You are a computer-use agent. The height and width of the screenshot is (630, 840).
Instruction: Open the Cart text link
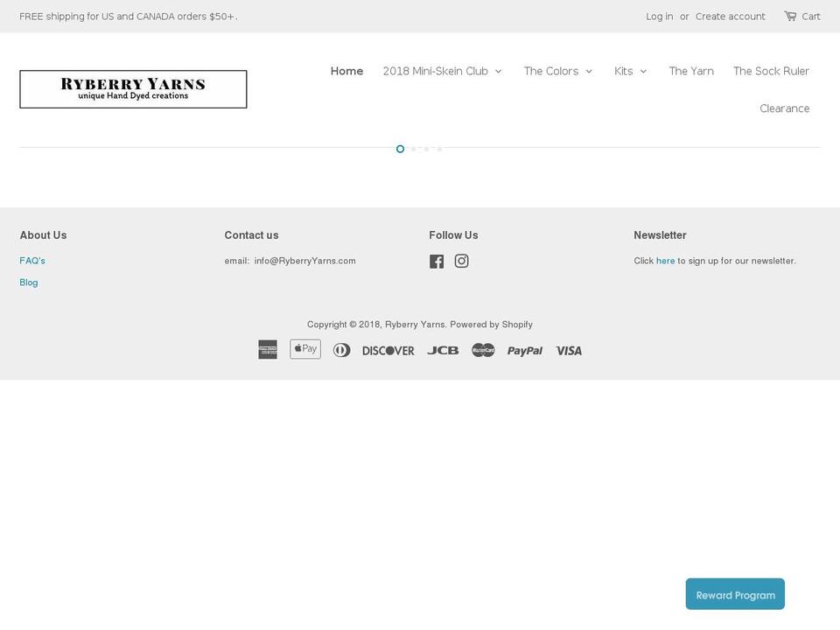tap(810, 16)
